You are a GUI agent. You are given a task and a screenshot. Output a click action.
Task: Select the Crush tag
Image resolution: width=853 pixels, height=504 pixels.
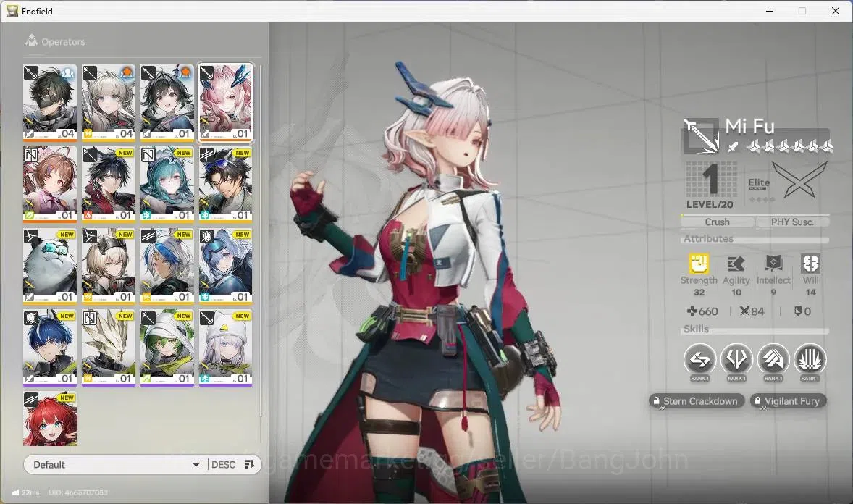point(717,222)
